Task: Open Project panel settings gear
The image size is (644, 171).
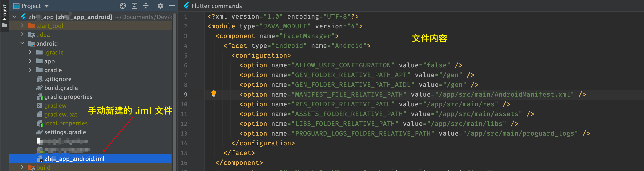Action: tap(160, 6)
